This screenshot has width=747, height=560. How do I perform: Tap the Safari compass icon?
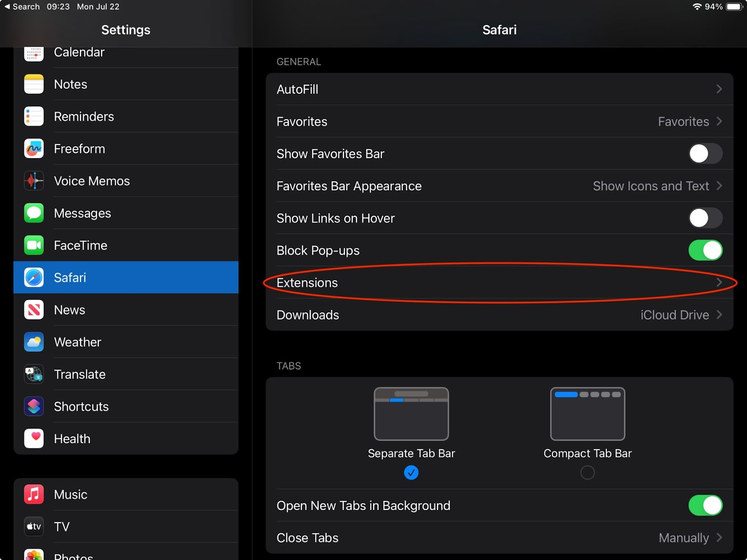click(34, 277)
